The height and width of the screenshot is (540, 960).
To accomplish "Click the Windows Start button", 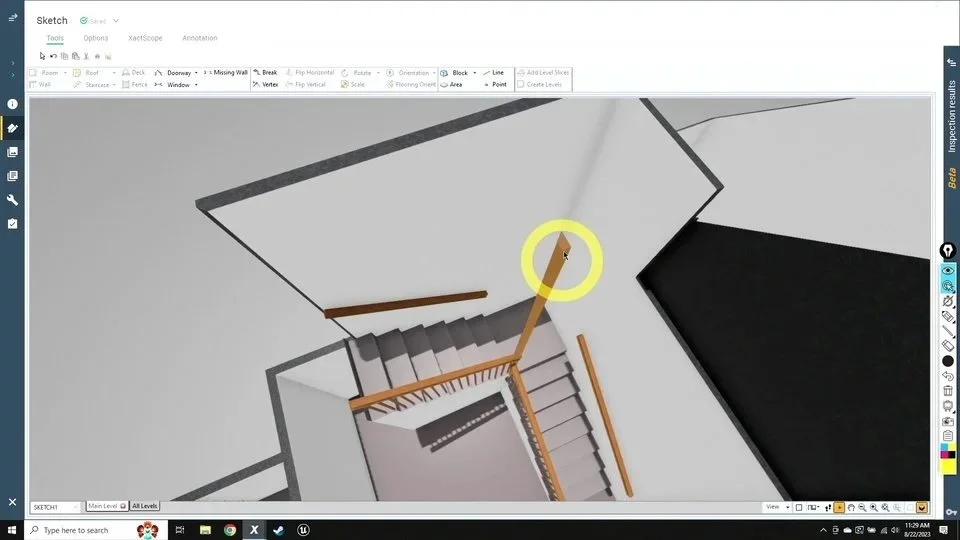I will 12,530.
